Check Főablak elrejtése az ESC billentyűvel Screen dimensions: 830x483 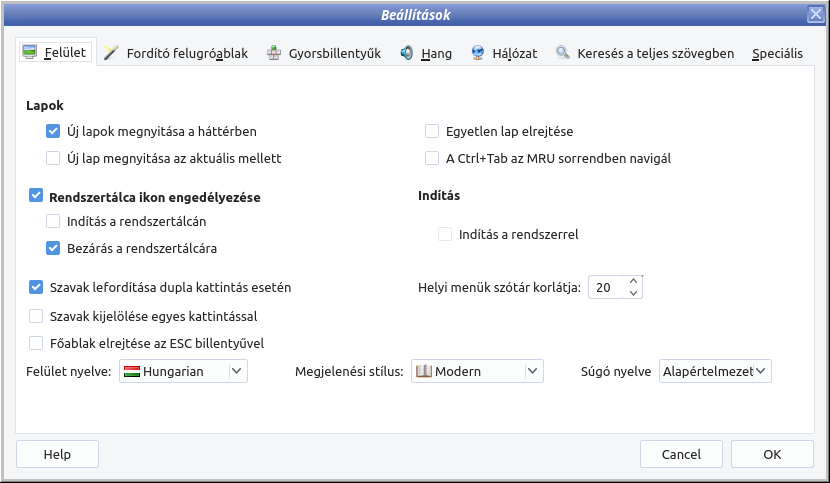click(37, 343)
